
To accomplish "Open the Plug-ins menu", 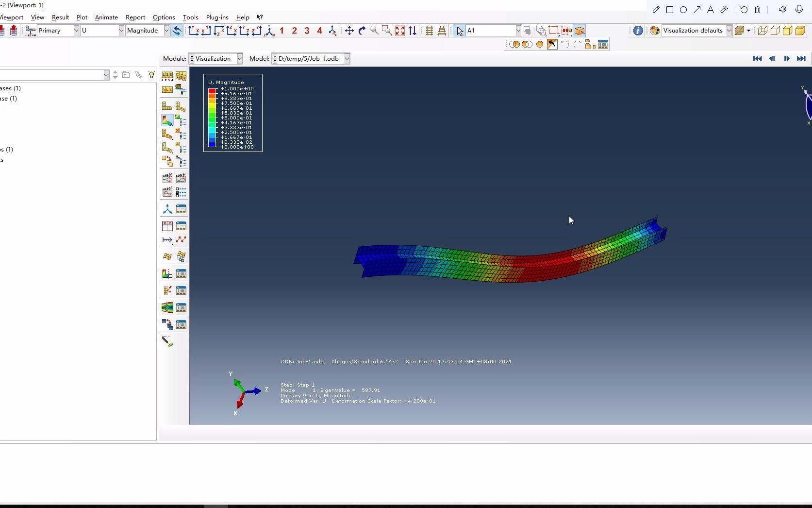I will click(x=217, y=17).
